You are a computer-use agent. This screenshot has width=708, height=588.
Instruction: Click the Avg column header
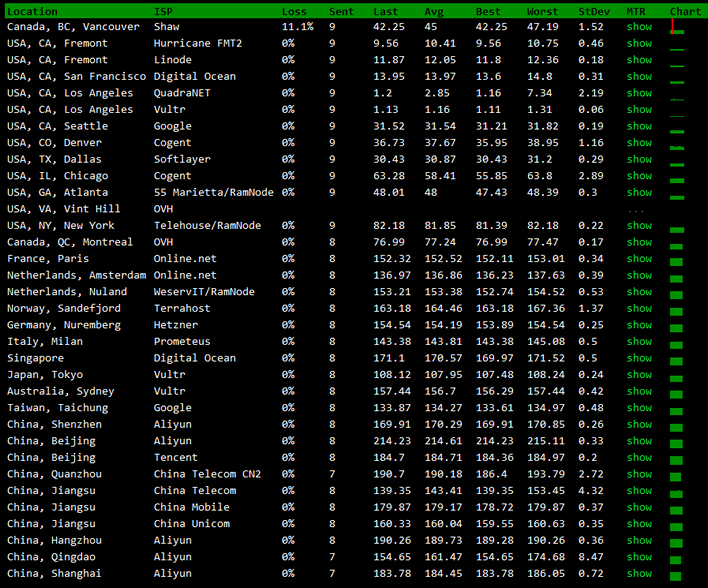[433, 11]
